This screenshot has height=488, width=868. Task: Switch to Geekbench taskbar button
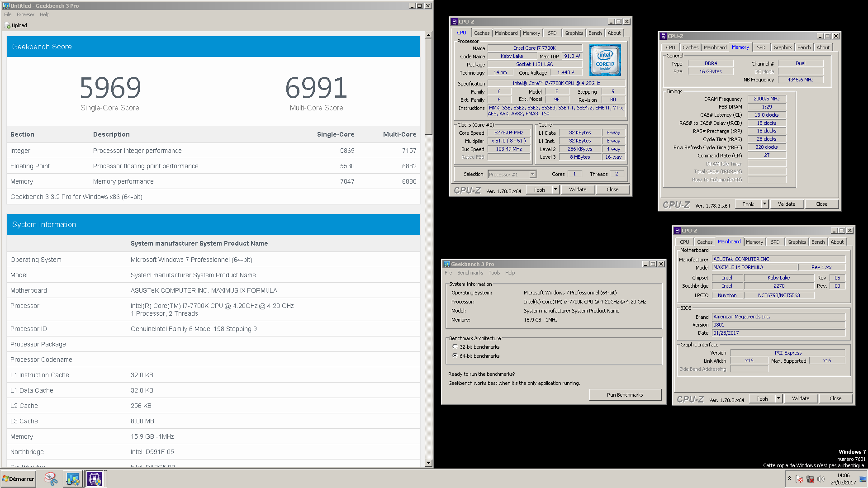tap(72, 479)
